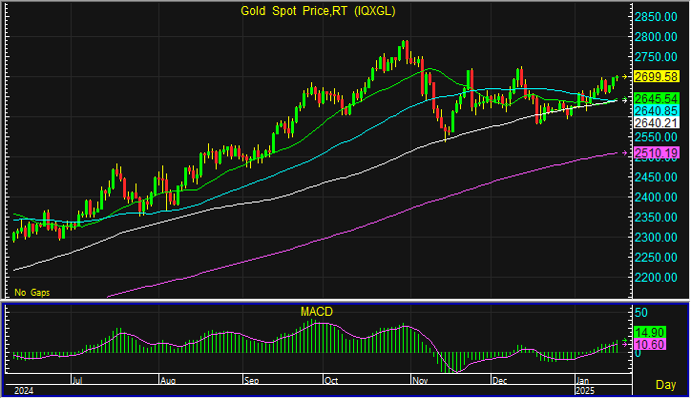Click the 2800.00 price axis label

(x=656, y=37)
